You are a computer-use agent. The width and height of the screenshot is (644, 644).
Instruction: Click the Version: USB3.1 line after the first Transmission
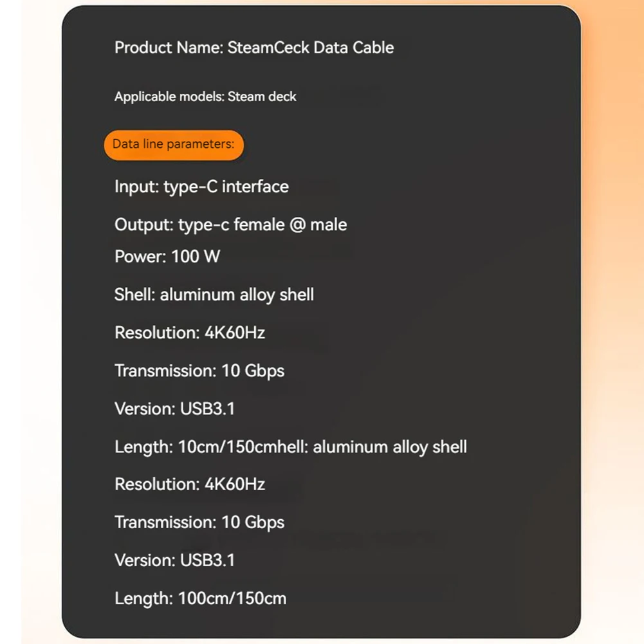[174, 409]
